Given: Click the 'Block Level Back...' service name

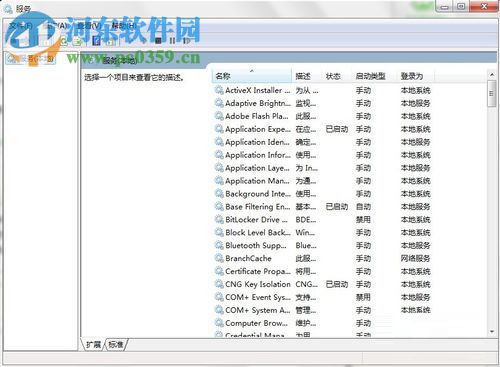Looking at the screenshot, I should (258, 233).
